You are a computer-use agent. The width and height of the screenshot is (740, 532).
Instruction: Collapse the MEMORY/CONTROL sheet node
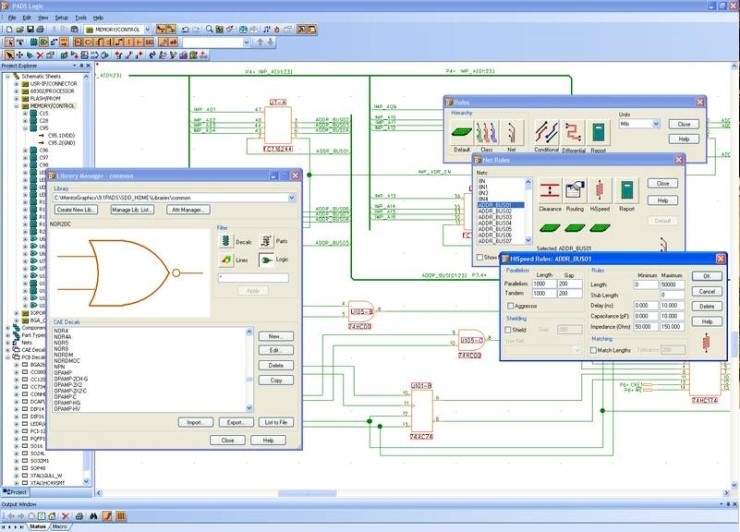tap(17, 106)
